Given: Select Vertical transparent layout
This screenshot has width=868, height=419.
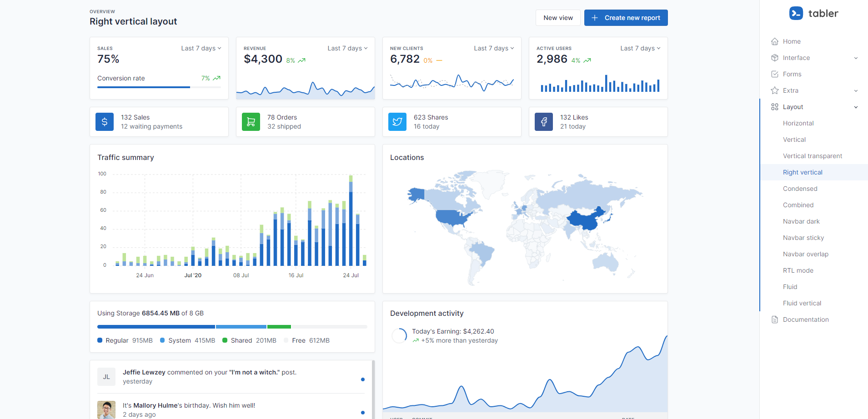Looking at the screenshot, I should click(x=814, y=156).
